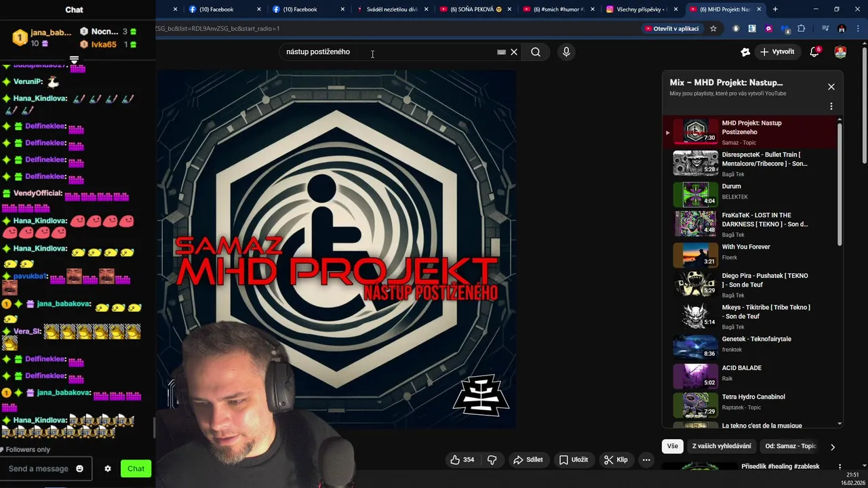Dislike the video with thumbs-down
This screenshot has width=868, height=488.
492,460
